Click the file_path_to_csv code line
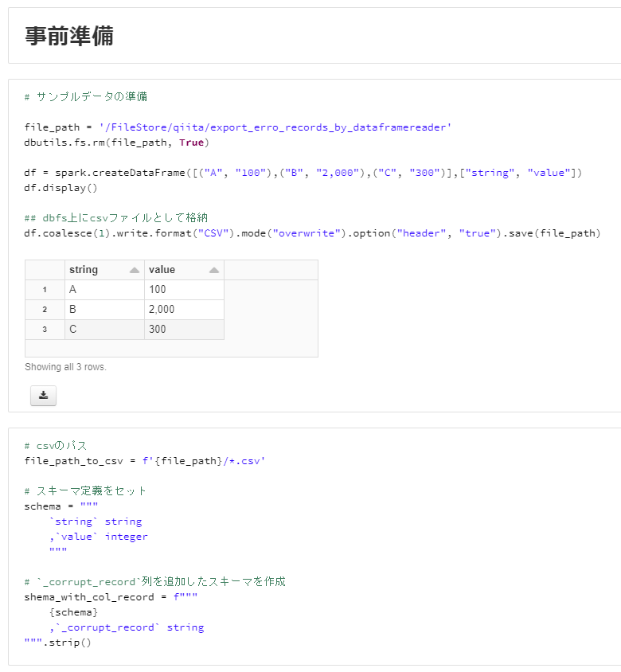 (x=145, y=461)
